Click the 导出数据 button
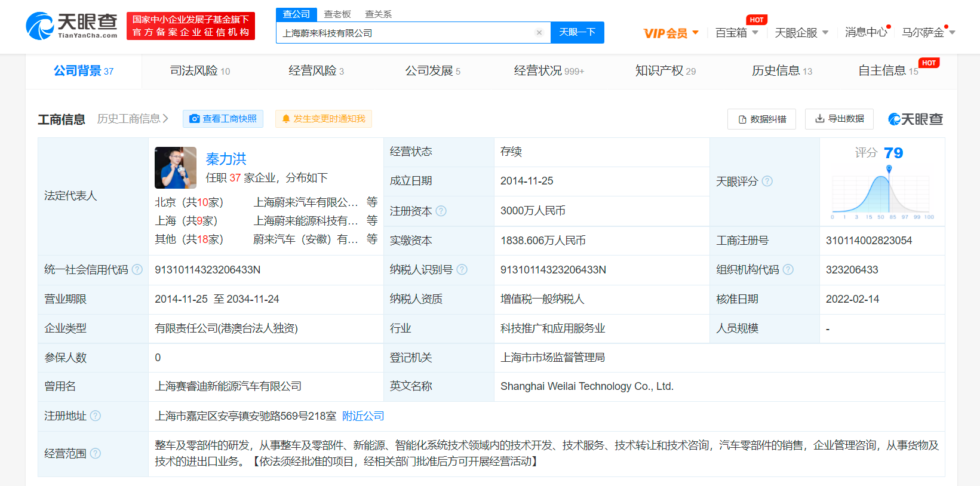Screen dimensions: 980x486 (x=839, y=119)
